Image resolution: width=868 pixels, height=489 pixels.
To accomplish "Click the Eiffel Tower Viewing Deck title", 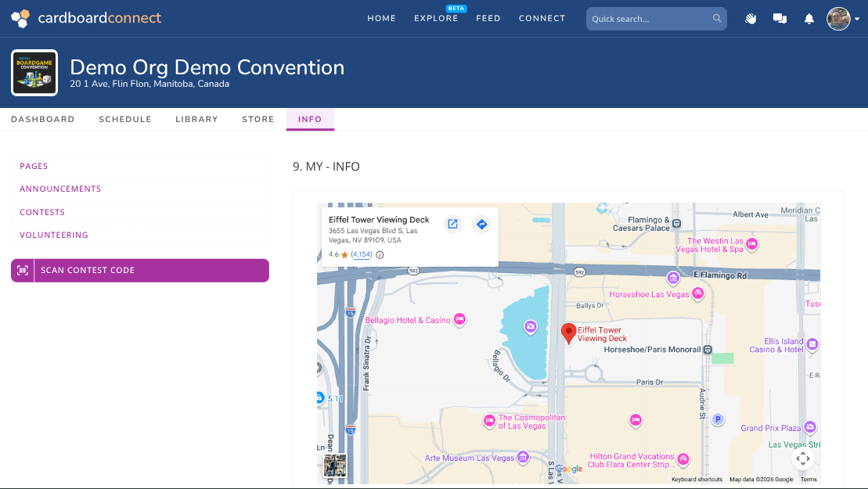I will (x=379, y=220).
